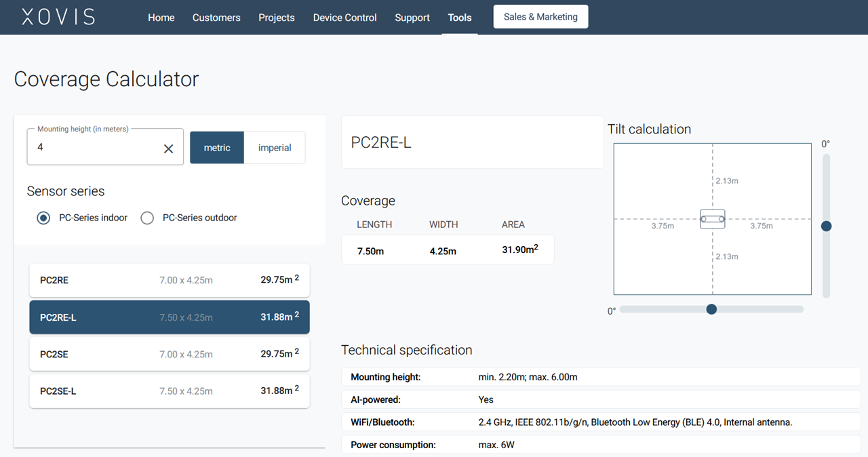Choose the PC2SE sensor row
This screenshot has height=457, width=868.
point(170,354)
